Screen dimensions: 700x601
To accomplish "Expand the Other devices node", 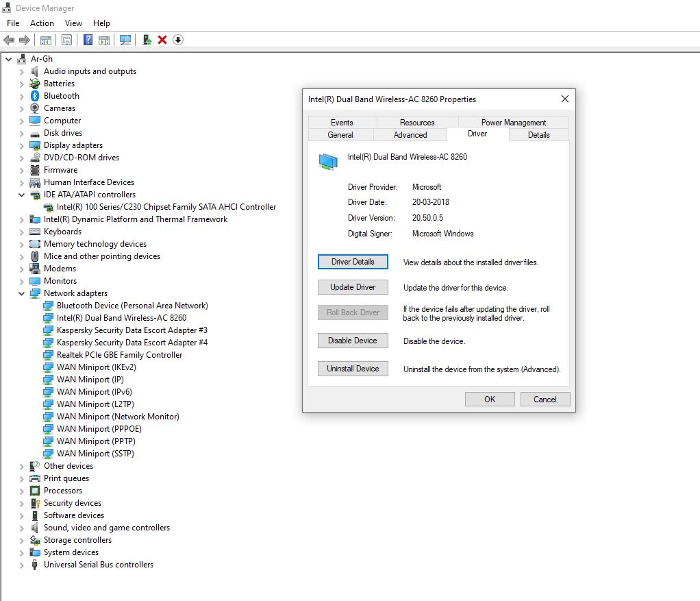I will point(21,466).
